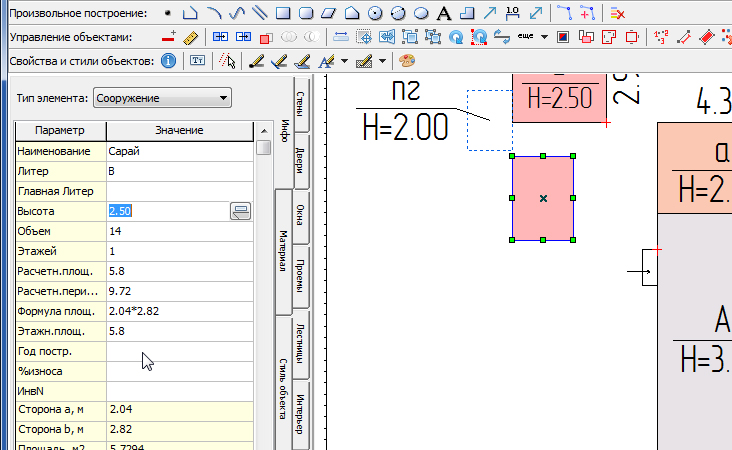This screenshot has width=732, height=450.
Task: Open the Двери vertical tab
Action: (300, 160)
